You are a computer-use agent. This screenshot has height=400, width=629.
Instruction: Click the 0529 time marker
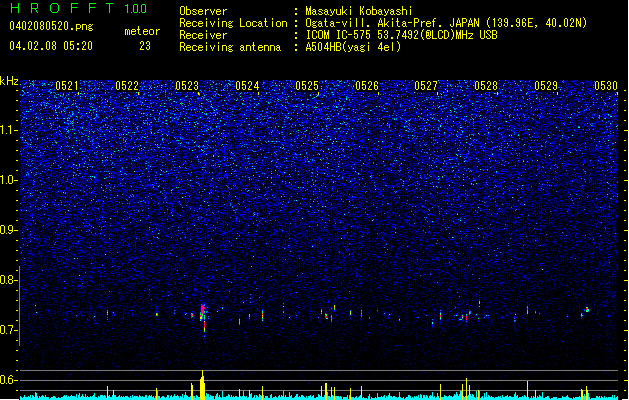[546, 86]
